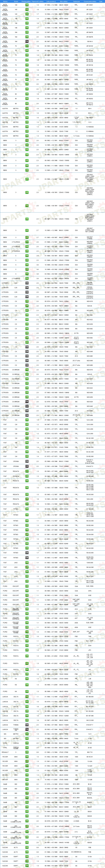Viewport: 105px width, 868px height.
Task: Click green fuel icon in AR 06100 row
Action: click(27, 46)
